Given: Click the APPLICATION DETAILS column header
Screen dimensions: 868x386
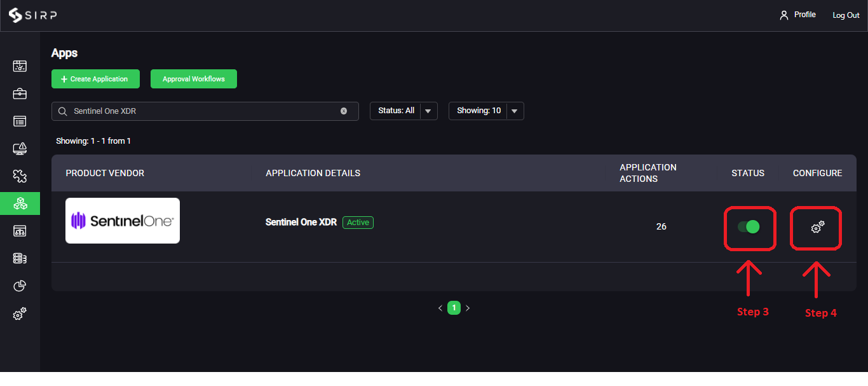Looking at the screenshot, I should [x=313, y=173].
